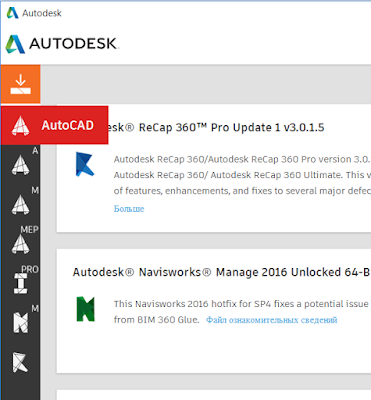The image size is (371, 400).
Task: Click the Autodesk logo in header
Action: [62, 44]
